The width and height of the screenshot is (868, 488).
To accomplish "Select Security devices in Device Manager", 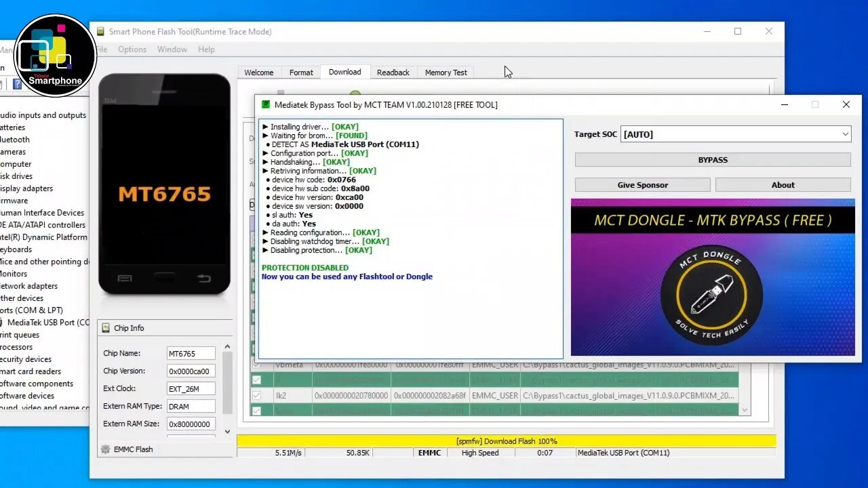I will [26, 359].
